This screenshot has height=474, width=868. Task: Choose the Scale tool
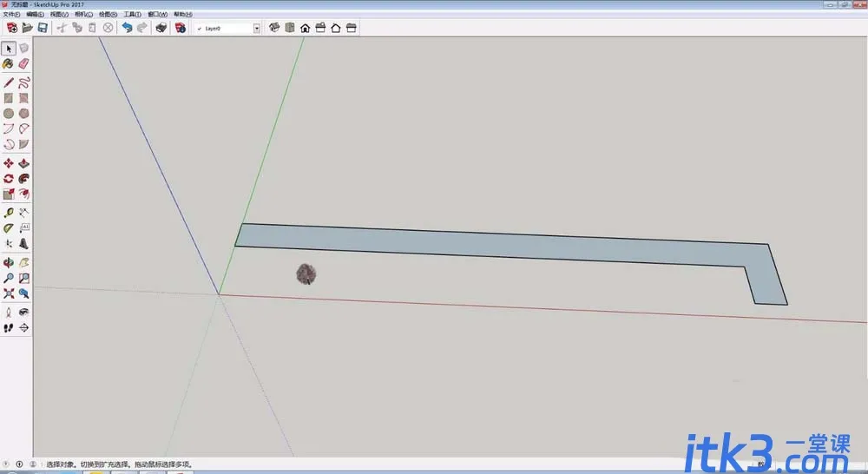[9, 194]
